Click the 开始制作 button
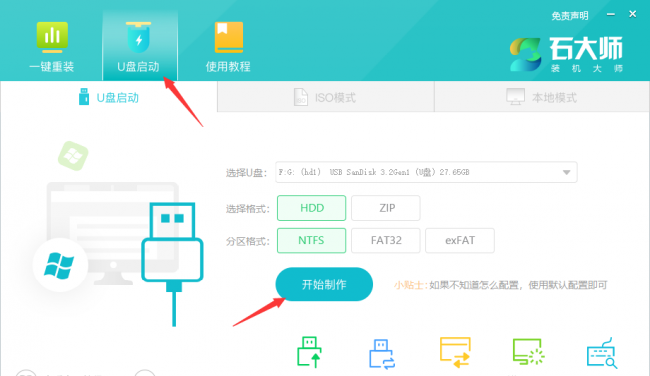 coord(324,284)
